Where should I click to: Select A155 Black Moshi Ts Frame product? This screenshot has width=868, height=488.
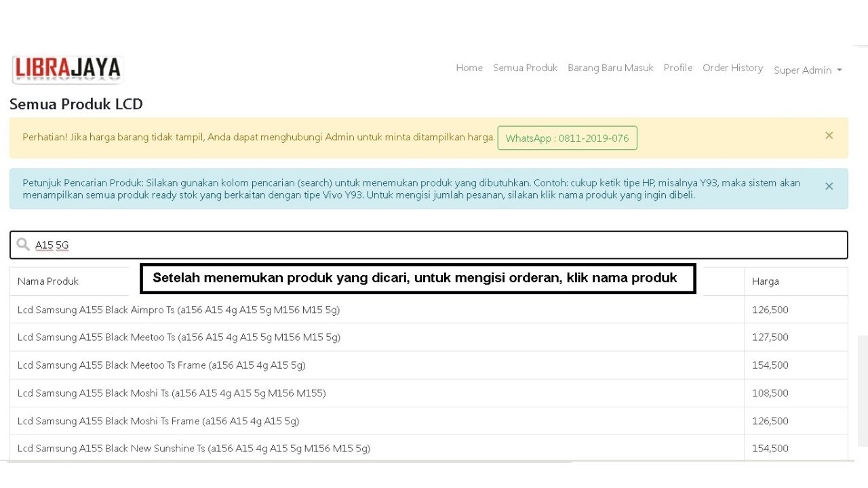158,421
